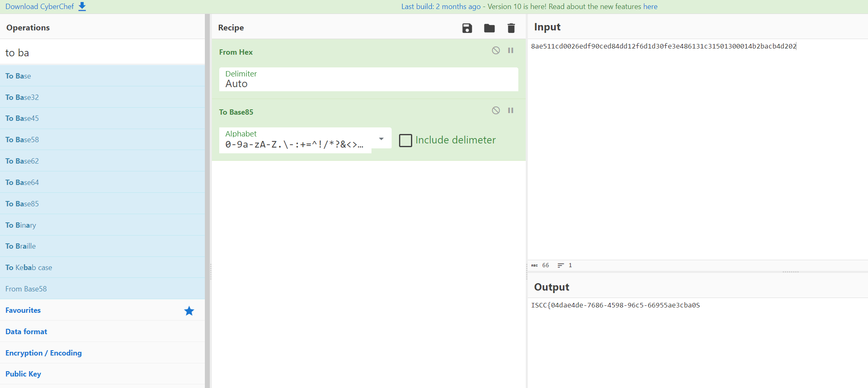Screen dimensions: 868x388
Task: Disable the To Base85 operation
Action: coord(496,110)
